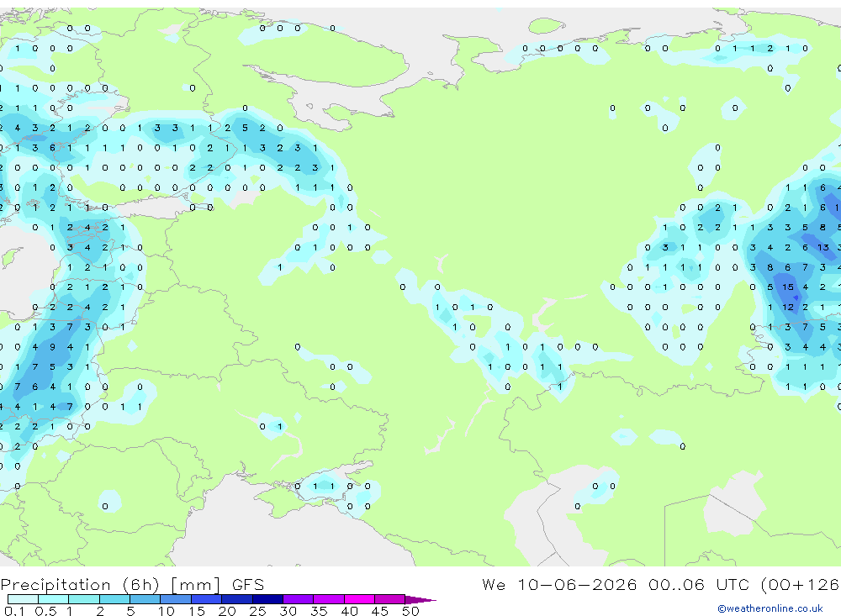
Task: Click the 5–10 mm legend color swatch
Action: (145, 599)
